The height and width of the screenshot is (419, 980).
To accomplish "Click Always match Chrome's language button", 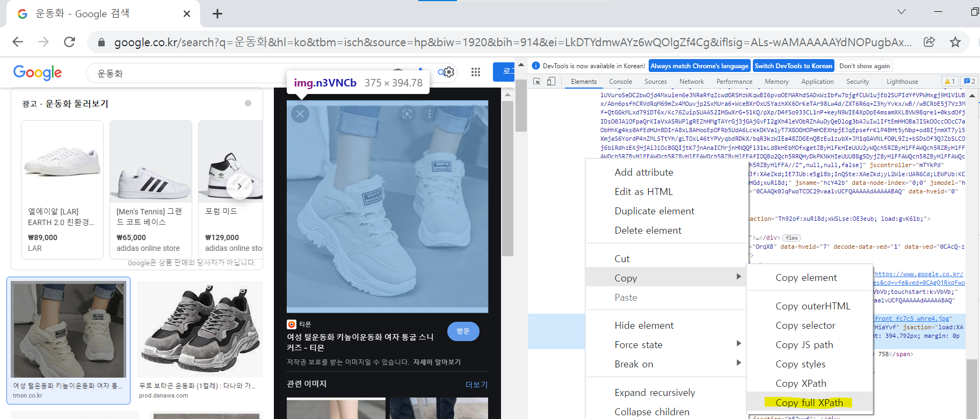I will tap(699, 66).
